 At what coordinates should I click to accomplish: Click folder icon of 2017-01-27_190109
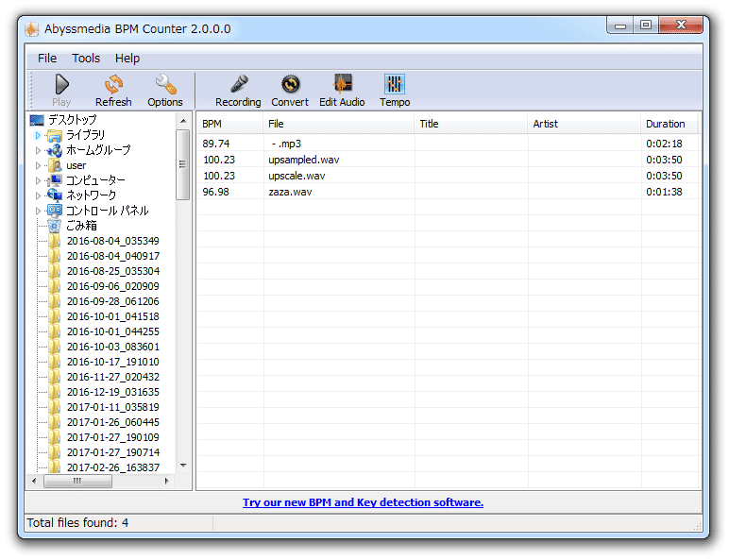click(x=55, y=437)
